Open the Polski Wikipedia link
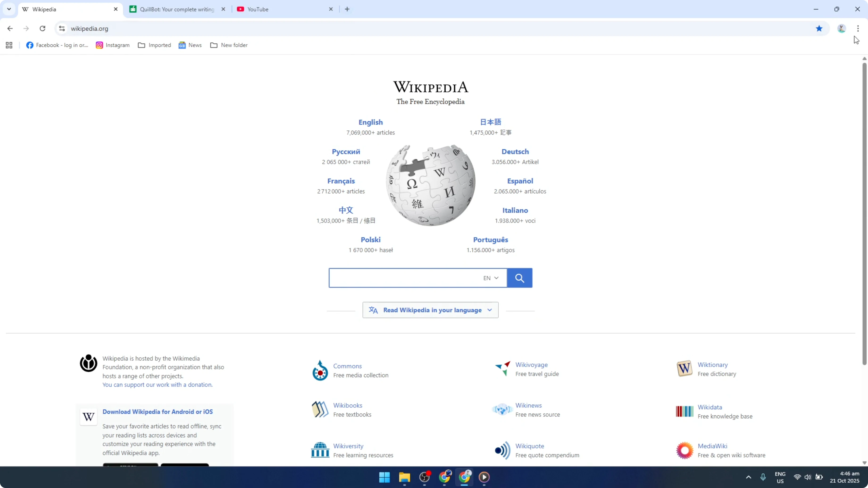This screenshot has width=868, height=488. point(370,240)
